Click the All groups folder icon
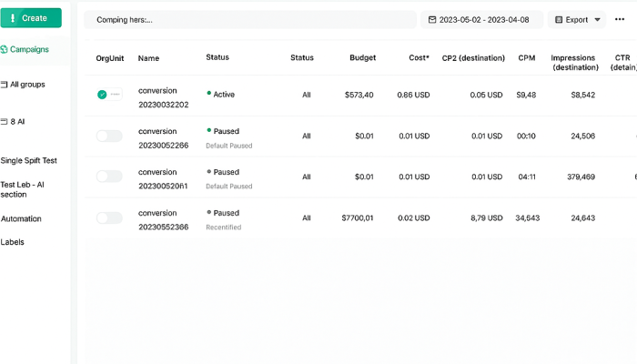Image resolution: width=637 pixels, height=364 pixels. [x=5, y=85]
